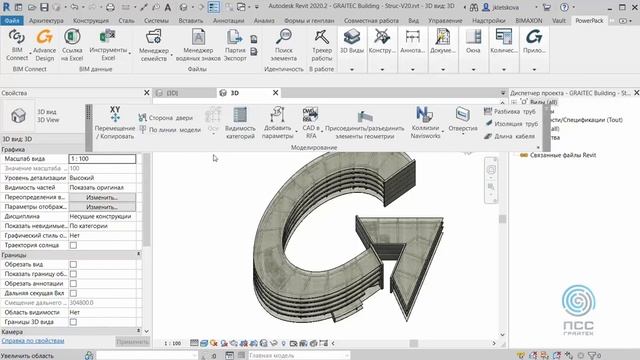Expand the Прило... panel dropdown arrow
640x360 pixels.
[534, 69]
